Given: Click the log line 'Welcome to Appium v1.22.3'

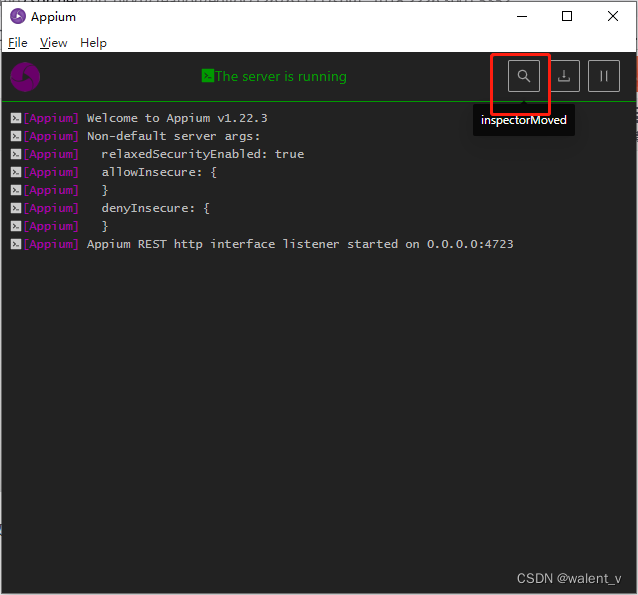Looking at the screenshot, I should pyautogui.click(x=177, y=118).
